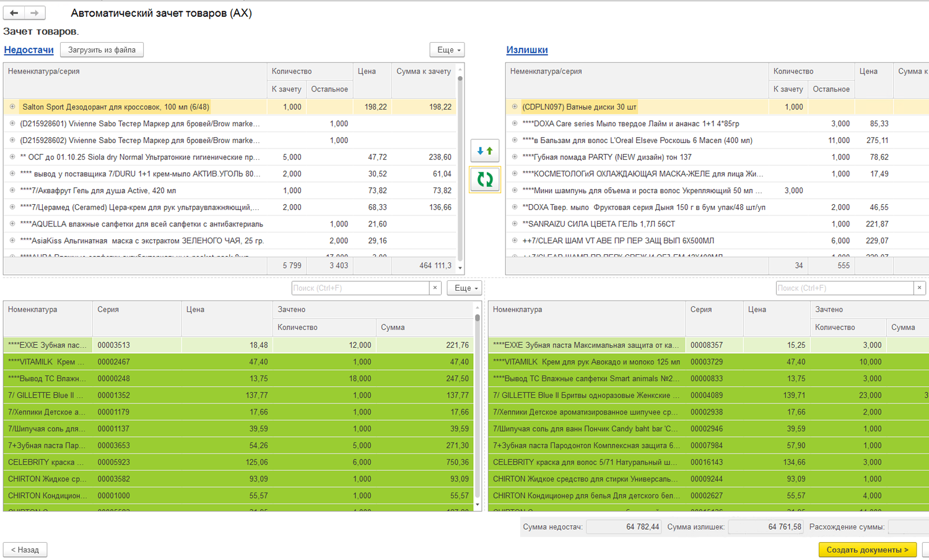The image size is (929, 560).
Task: Expand the Ватные диски 30 шт row
Action: tap(515, 107)
